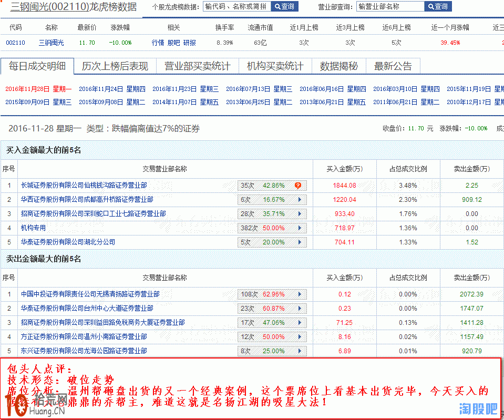Click the red alert icon beside 42.86%

(x=298, y=186)
